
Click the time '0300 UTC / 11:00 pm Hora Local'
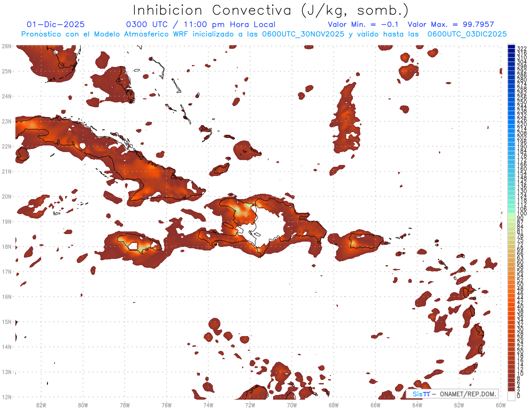coord(200,24)
